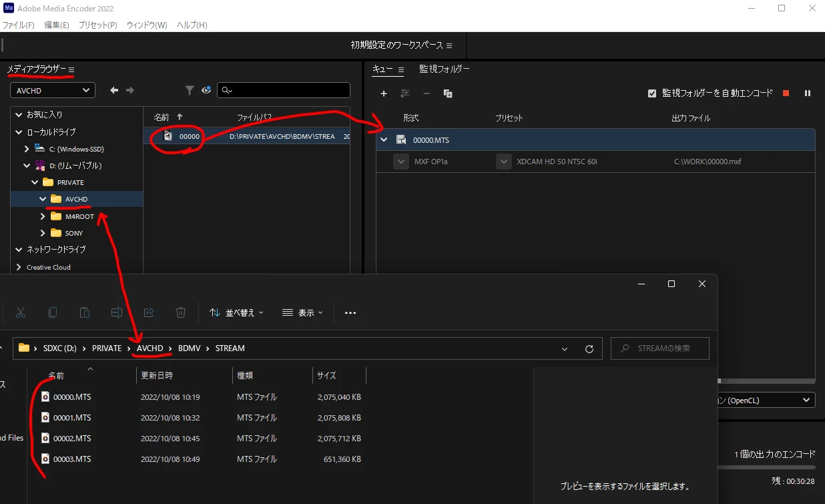Collapse the ネットワークドライブ section
825x504 pixels.
19,250
